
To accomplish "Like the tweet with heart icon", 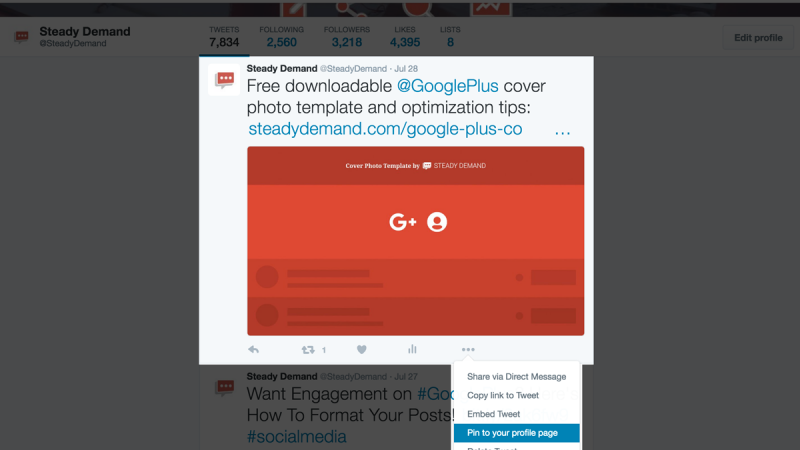I will [361, 349].
